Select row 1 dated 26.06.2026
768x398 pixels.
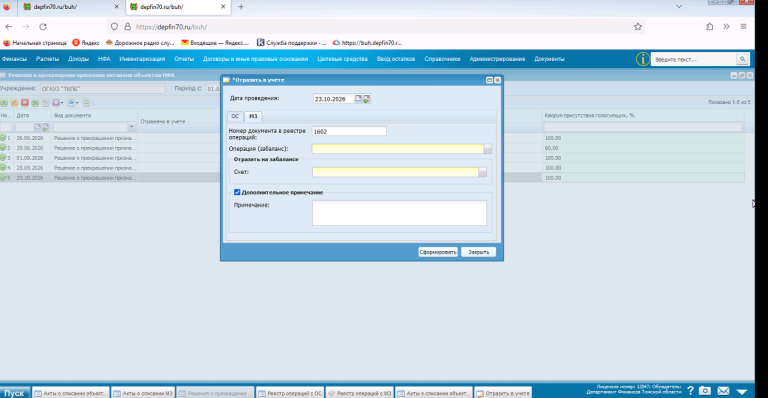click(372, 138)
